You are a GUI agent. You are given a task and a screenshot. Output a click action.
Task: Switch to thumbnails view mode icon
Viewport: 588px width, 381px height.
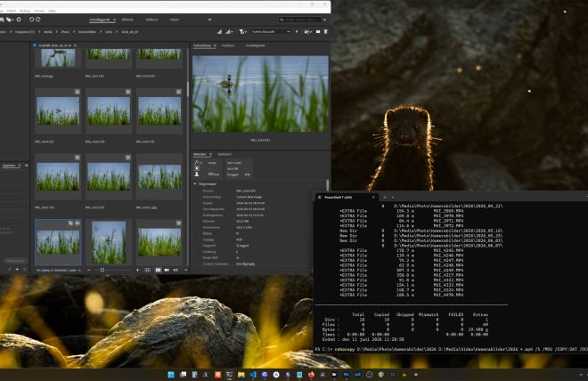(158, 270)
